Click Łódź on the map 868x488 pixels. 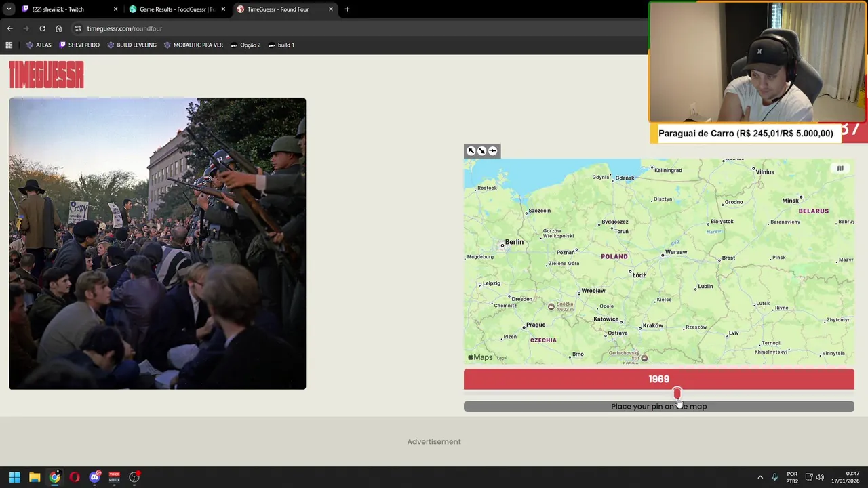639,275
